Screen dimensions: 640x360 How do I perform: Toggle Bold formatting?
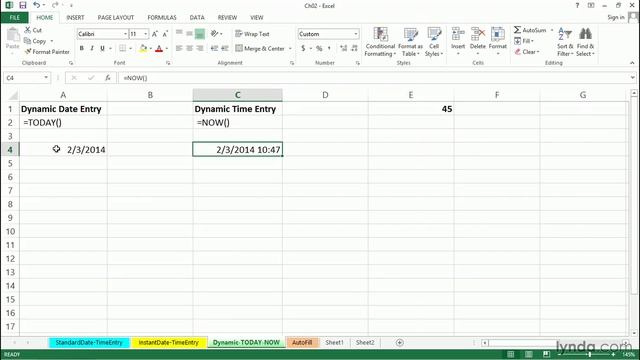pos(82,49)
